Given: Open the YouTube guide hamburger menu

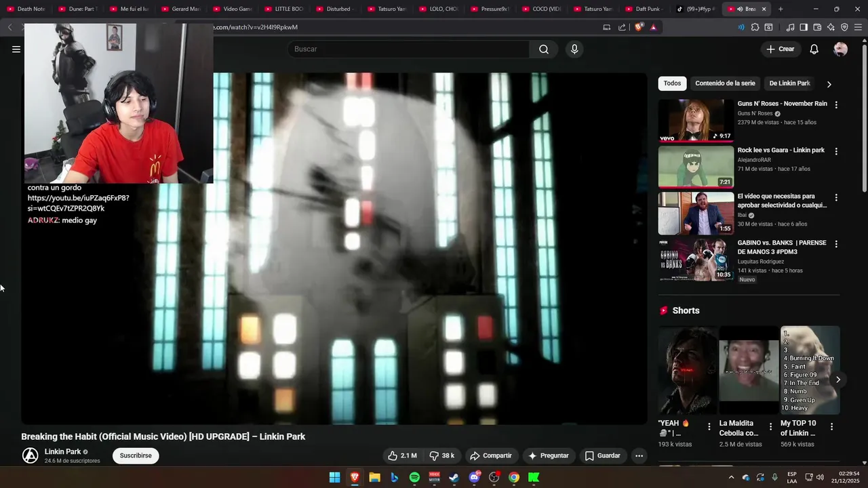Looking at the screenshot, I should (16, 49).
